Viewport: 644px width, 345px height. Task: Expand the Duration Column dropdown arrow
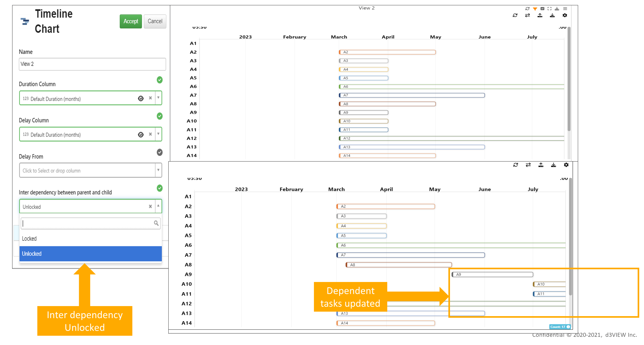coord(158,98)
